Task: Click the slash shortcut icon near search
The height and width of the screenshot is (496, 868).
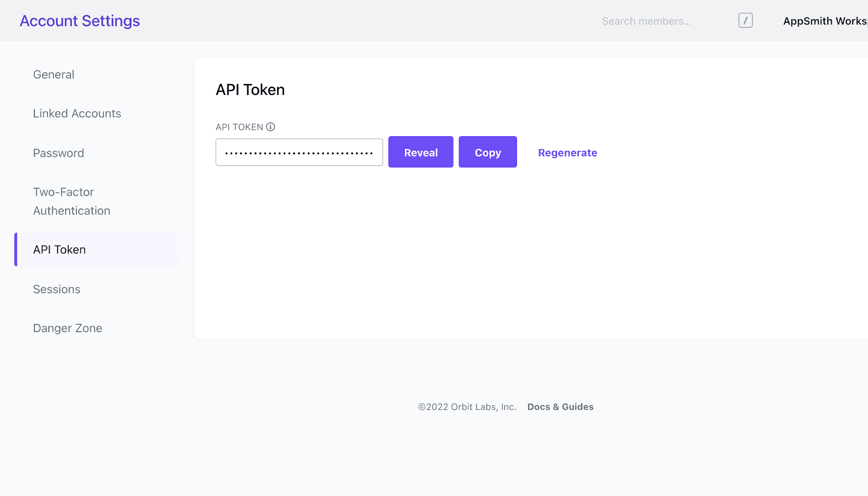Action: (745, 21)
